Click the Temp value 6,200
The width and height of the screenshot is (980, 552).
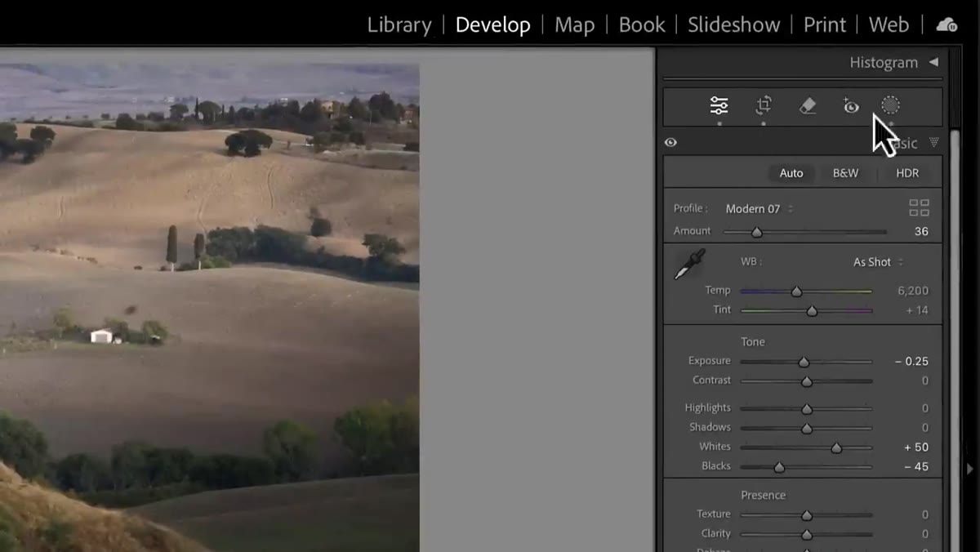tap(913, 290)
